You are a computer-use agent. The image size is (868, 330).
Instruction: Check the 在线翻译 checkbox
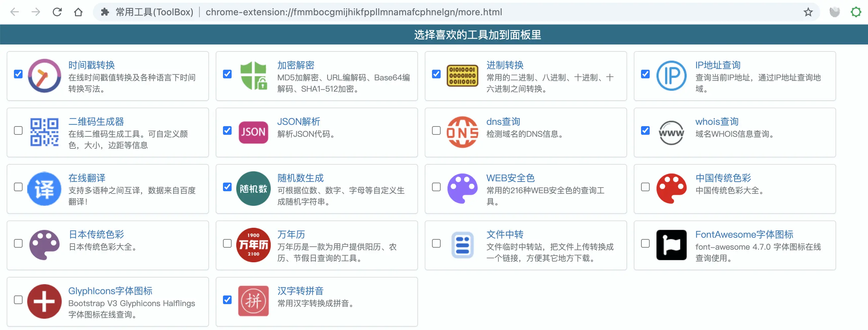pos(18,187)
